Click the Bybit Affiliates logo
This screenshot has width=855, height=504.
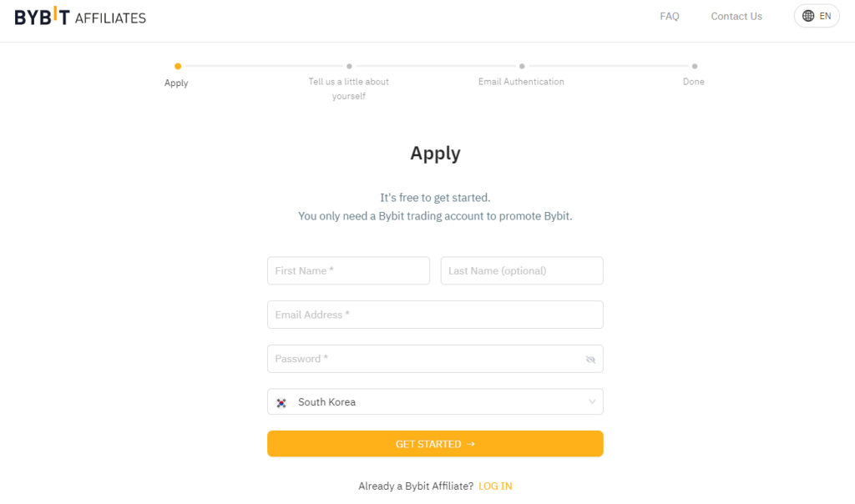tap(80, 17)
